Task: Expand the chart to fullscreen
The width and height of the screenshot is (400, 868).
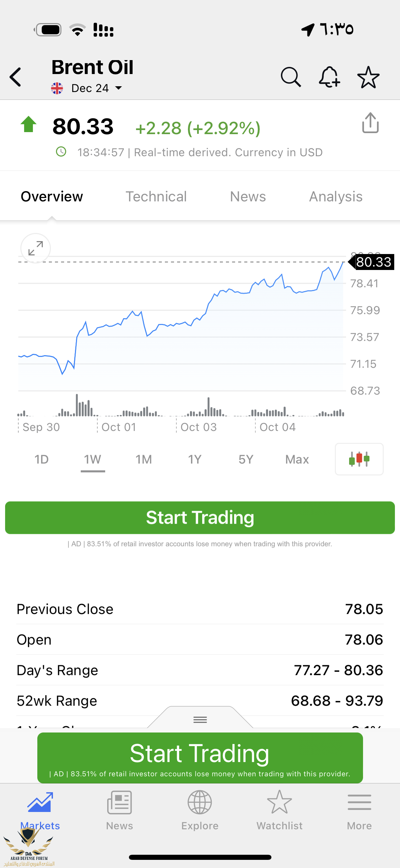Action: click(36, 248)
